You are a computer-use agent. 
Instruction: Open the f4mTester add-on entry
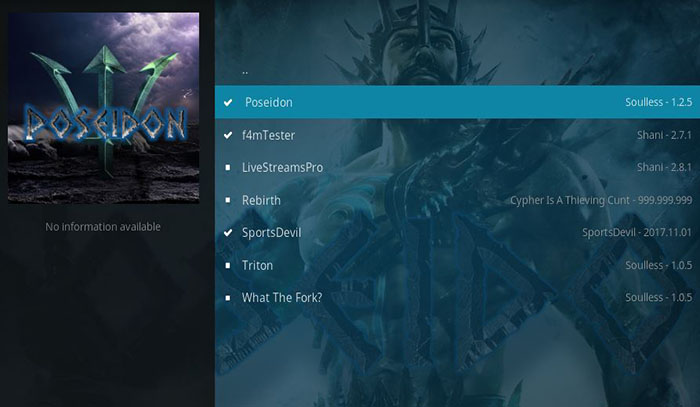point(457,135)
